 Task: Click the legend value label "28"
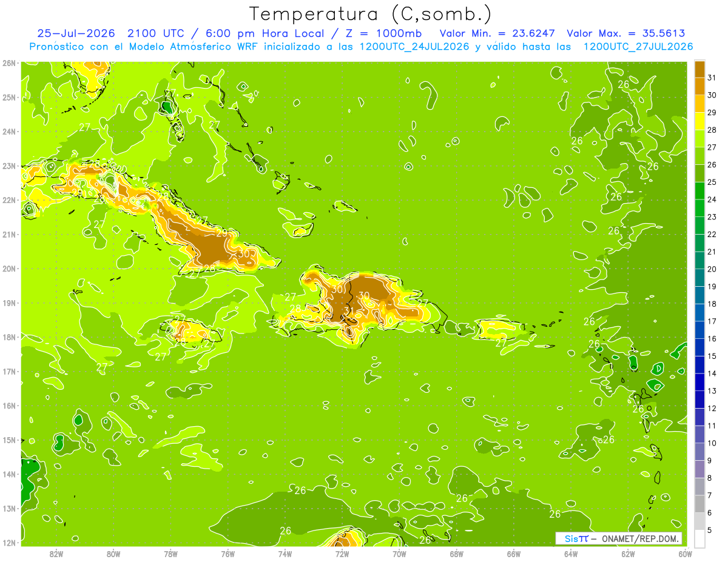point(712,130)
